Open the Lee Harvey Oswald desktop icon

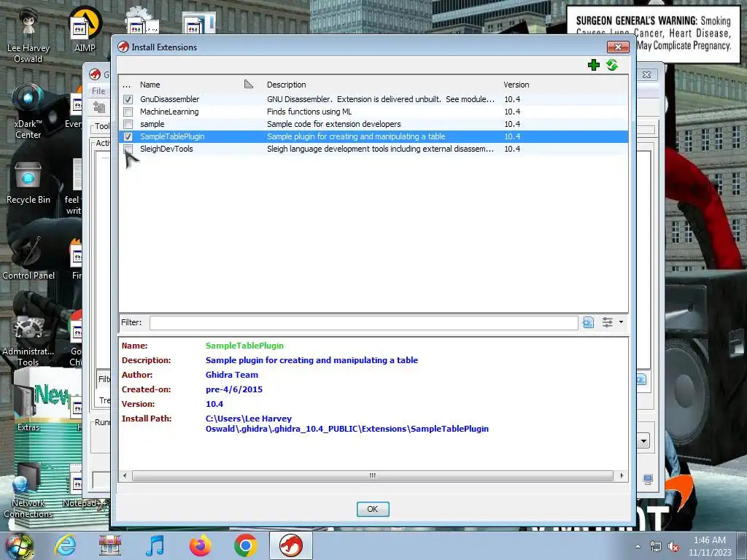[x=28, y=35]
